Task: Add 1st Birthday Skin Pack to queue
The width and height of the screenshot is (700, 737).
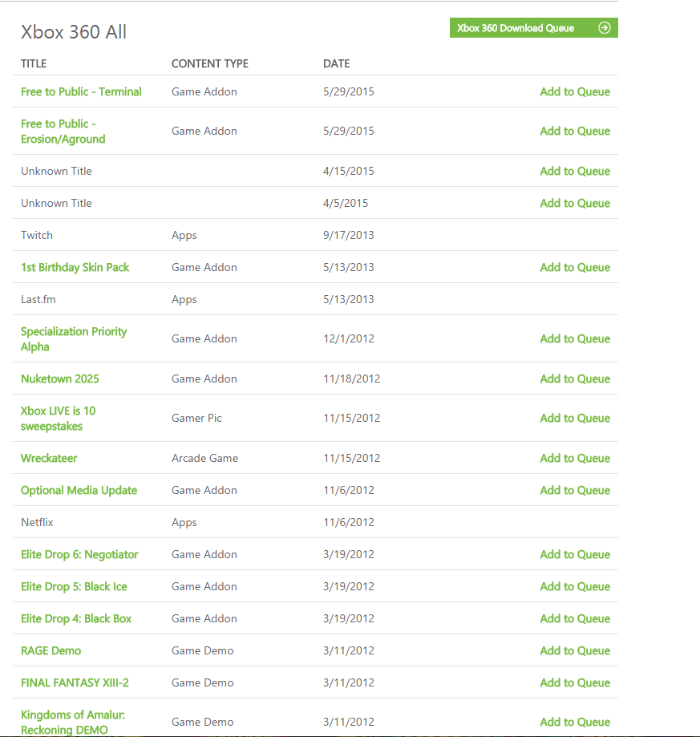Action: pyautogui.click(x=575, y=267)
